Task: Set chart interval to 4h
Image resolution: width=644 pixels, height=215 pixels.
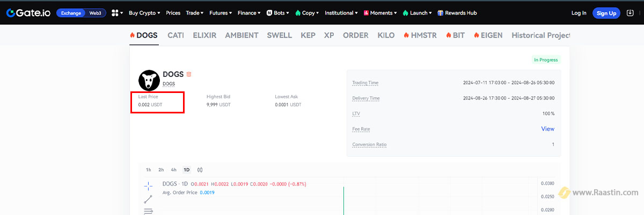Action: 174,170
